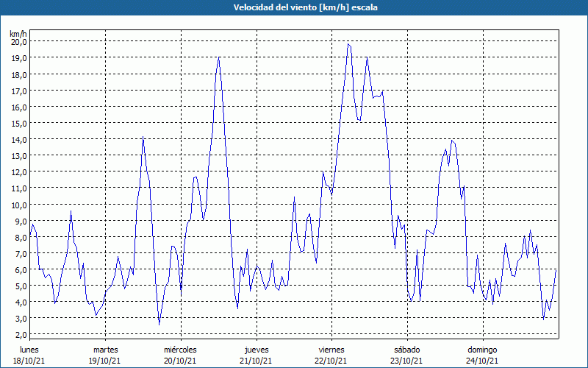
Task: Select the 'lunes' day label
Action: (x=29, y=350)
